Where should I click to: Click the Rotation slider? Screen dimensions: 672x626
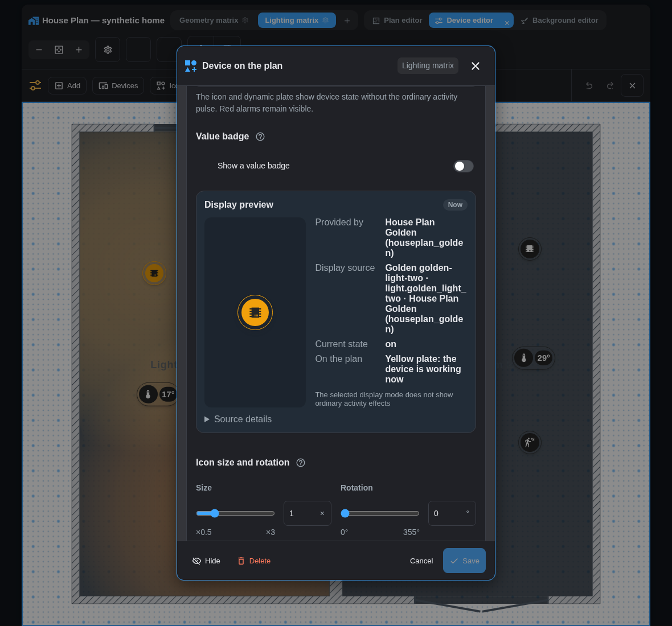coord(380,513)
